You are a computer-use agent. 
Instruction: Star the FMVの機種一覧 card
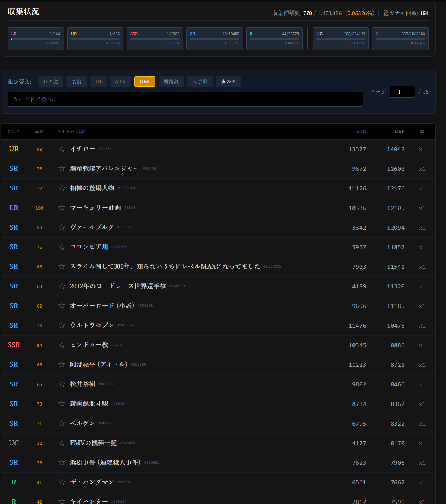click(x=62, y=443)
